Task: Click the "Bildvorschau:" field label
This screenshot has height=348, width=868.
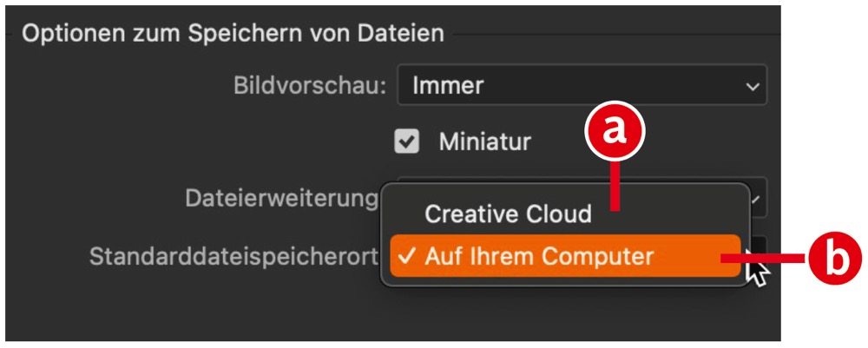Action: coord(310,85)
